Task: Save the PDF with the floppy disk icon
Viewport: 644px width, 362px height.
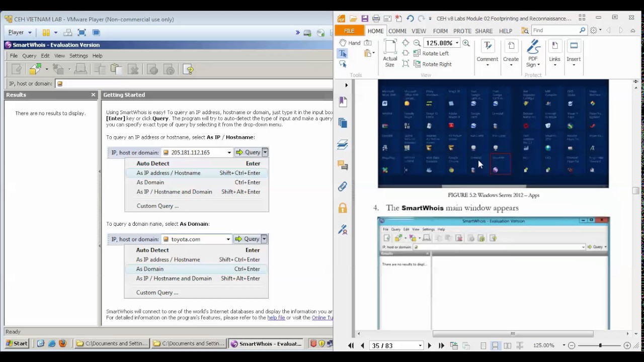Action: pyautogui.click(x=365, y=19)
